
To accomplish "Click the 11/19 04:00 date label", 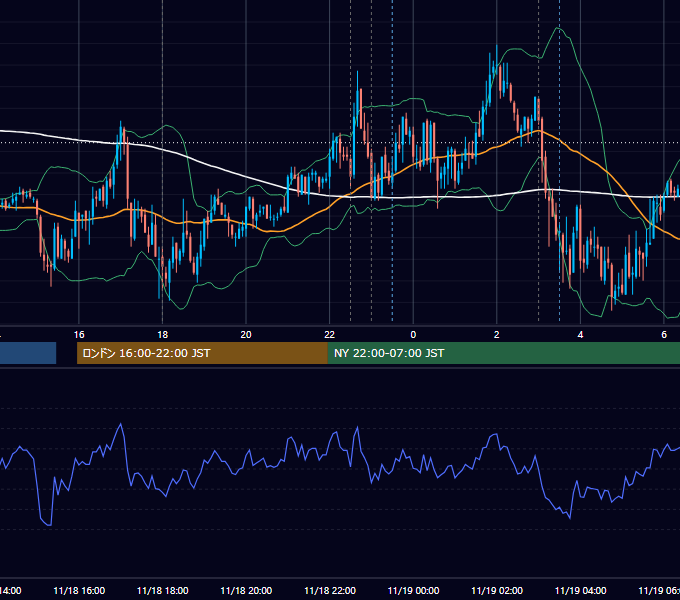I will [580, 590].
